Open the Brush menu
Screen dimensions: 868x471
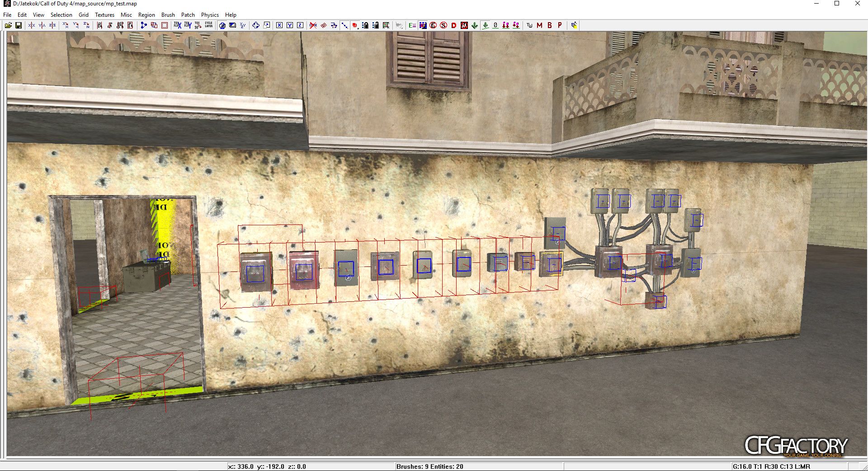click(x=168, y=15)
